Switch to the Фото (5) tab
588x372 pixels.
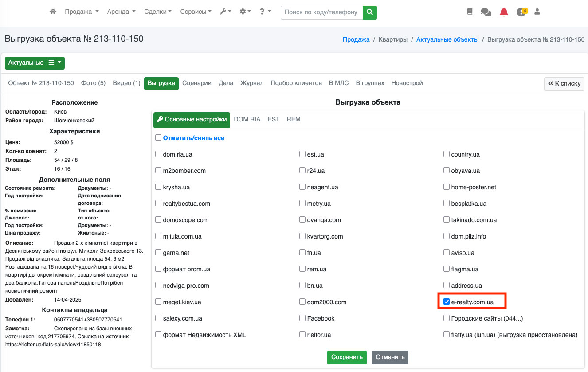pyautogui.click(x=93, y=83)
